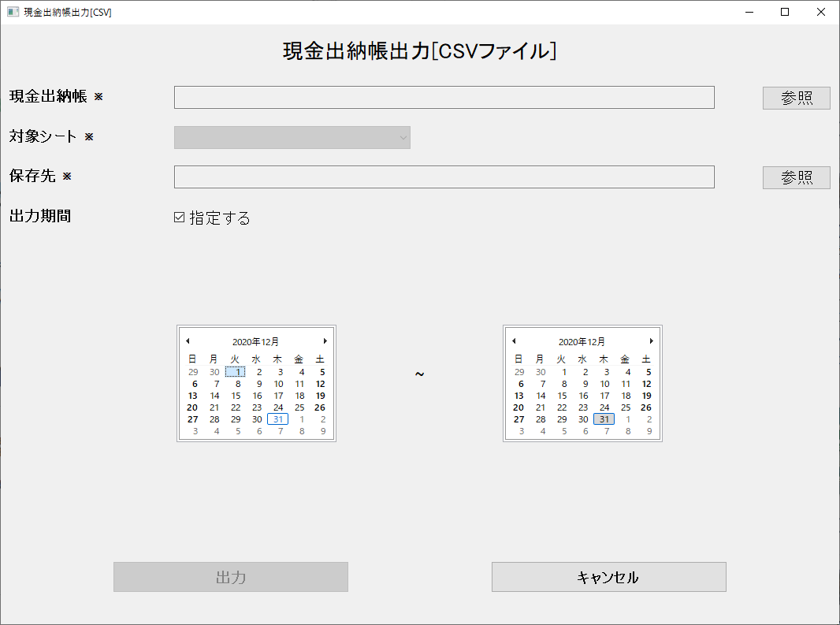Click 参照 button next to 現金出納帳 field
The image size is (840, 625).
tap(796, 97)
